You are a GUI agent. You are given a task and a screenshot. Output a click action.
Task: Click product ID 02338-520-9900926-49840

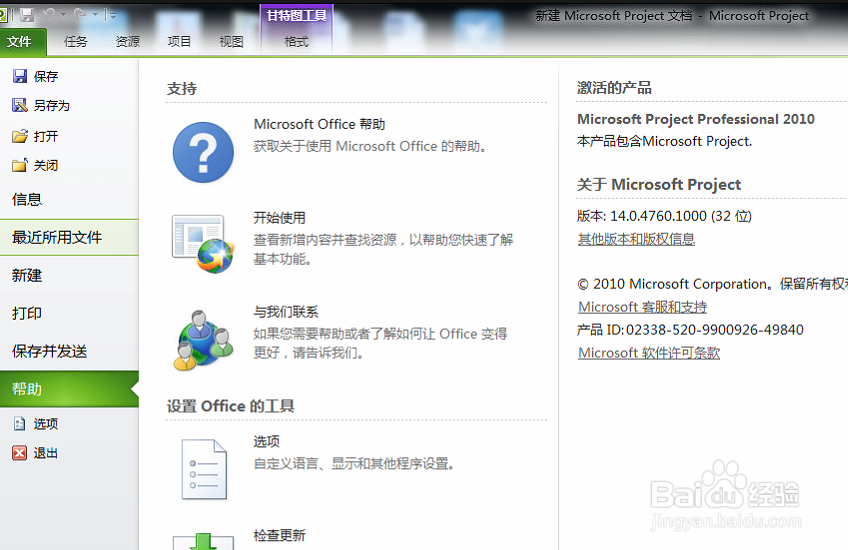coord(714,330)
